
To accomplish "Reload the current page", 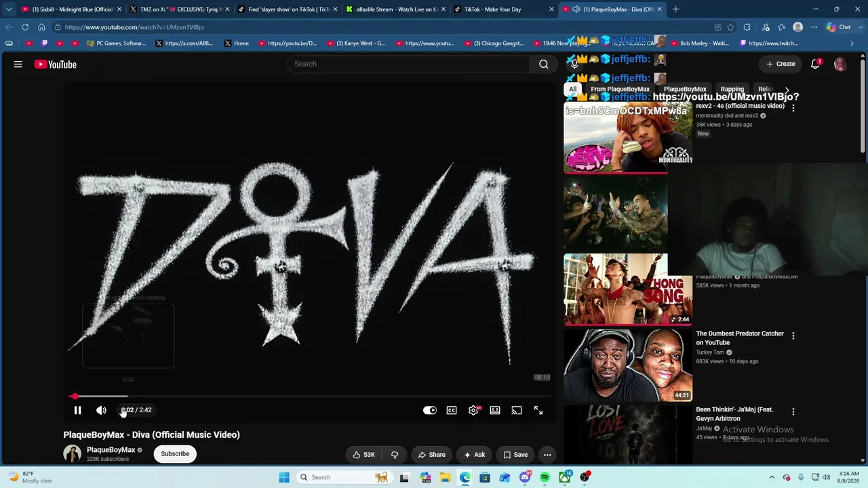I will point(25,27).
